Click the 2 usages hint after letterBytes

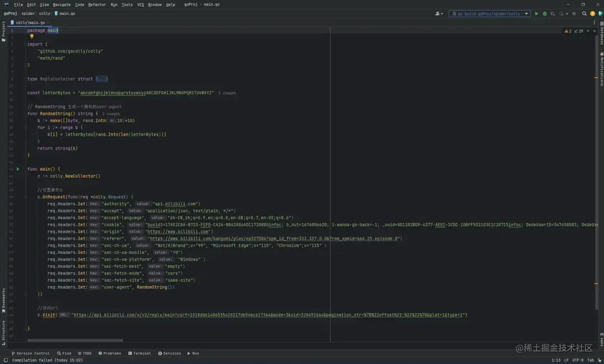click(227, 93)
